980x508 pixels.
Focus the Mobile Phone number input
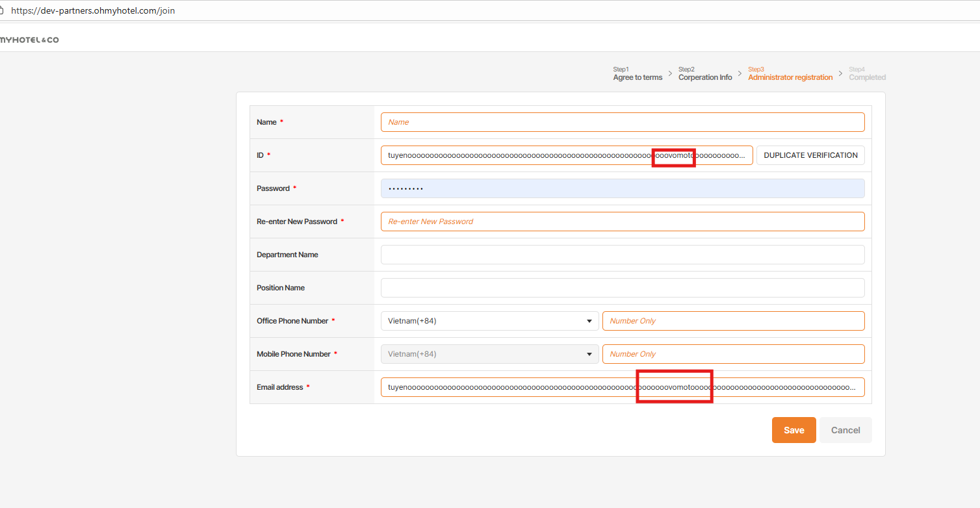[x=733, y=354]
